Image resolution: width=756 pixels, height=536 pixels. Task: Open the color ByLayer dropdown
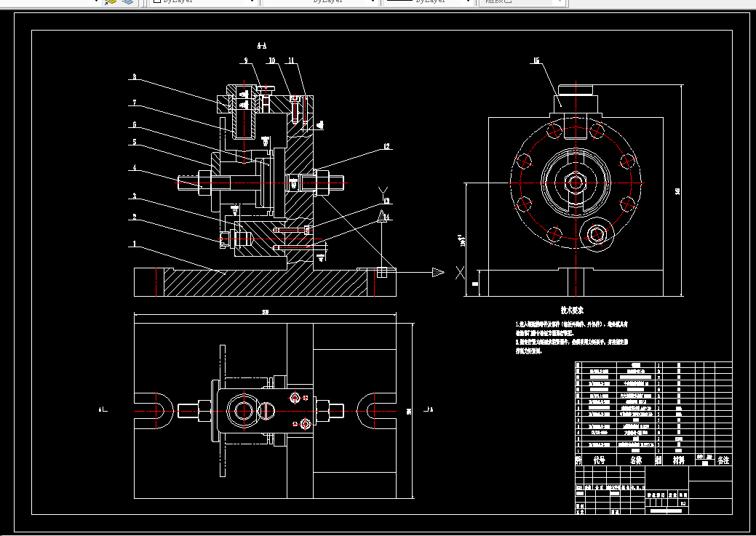click(202, 2)
